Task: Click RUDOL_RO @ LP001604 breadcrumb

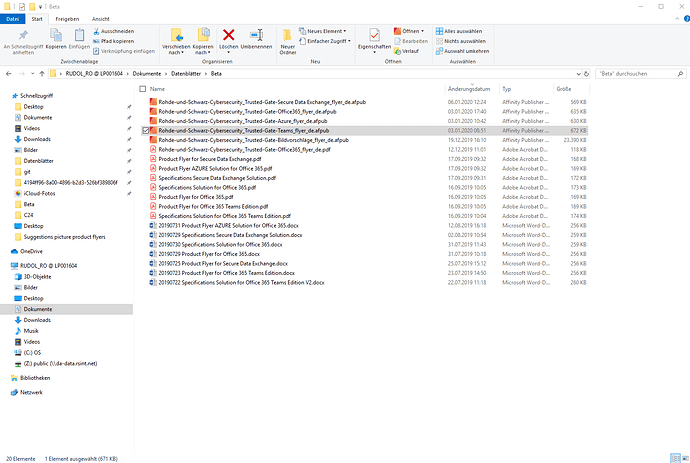Action: pos(94,74)
